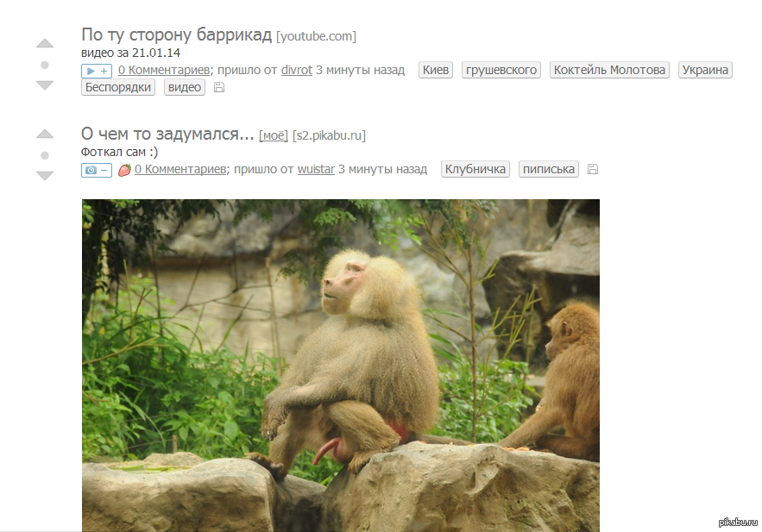Downvote the 'О чем то задумался' post
The image size is (762, 532).
45,176
